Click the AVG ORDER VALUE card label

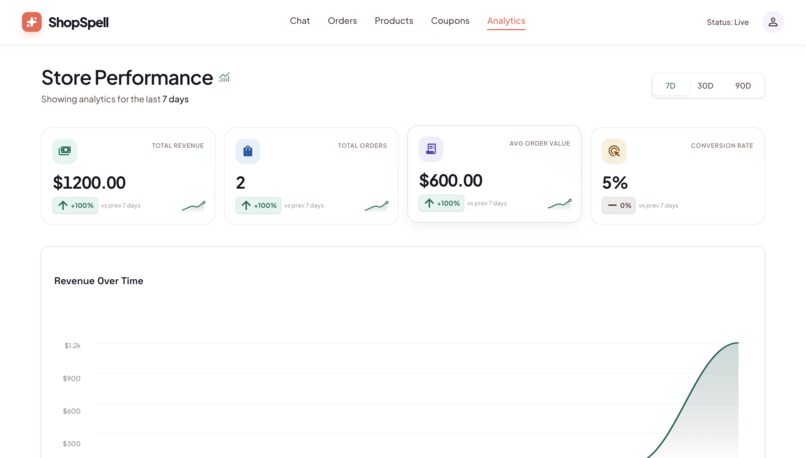click(x=540, y=143)
